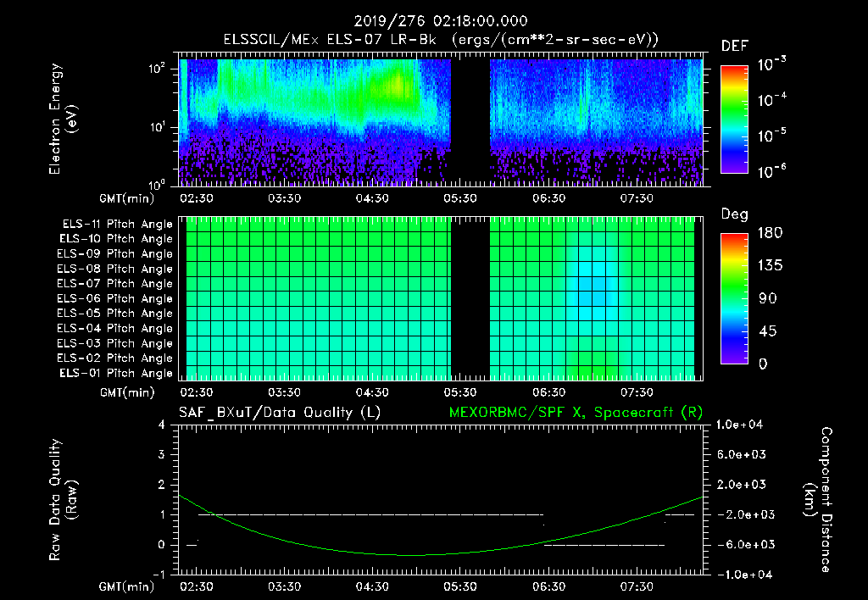Screen dimensions: 868x600
Task: Click the Deg colorbar label
Action: click(735, 214)
